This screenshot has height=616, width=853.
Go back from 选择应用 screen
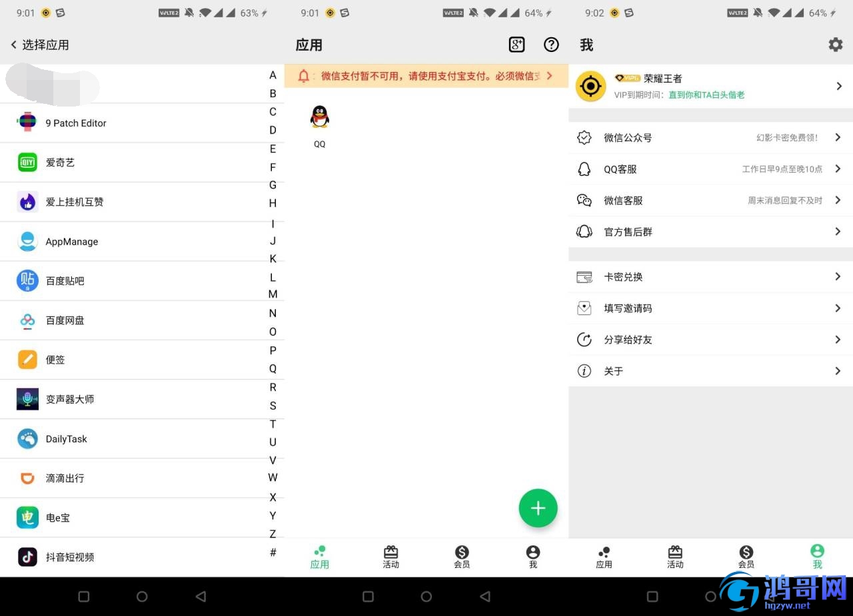13,45
